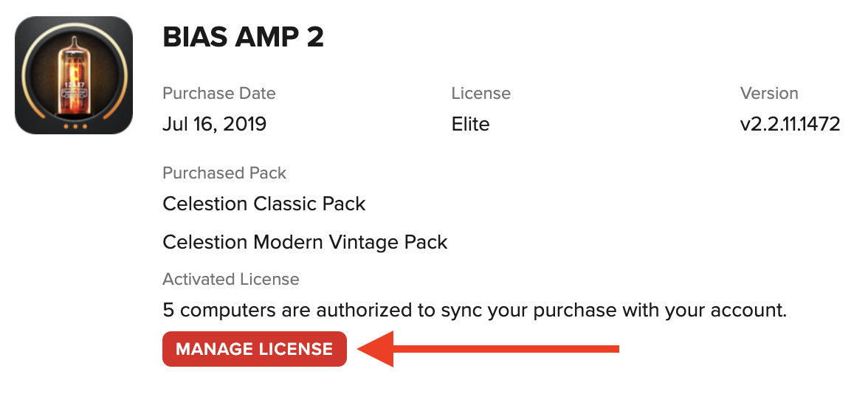Click the version number v2.2.11.1472

click(790, 124)
